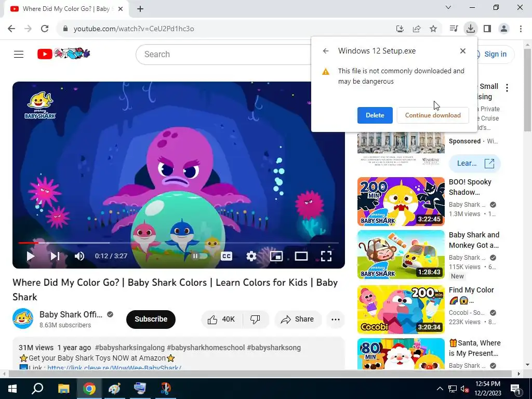Click the Share button under video
The height and width of the screenshot is (399, 532).
pyautogui.click(x=298, y=320)
